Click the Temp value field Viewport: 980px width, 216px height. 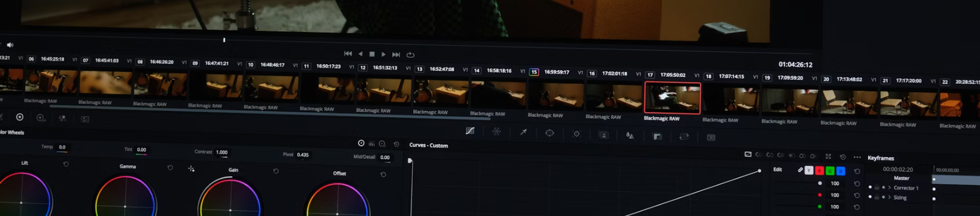click(x=62, y=147)
